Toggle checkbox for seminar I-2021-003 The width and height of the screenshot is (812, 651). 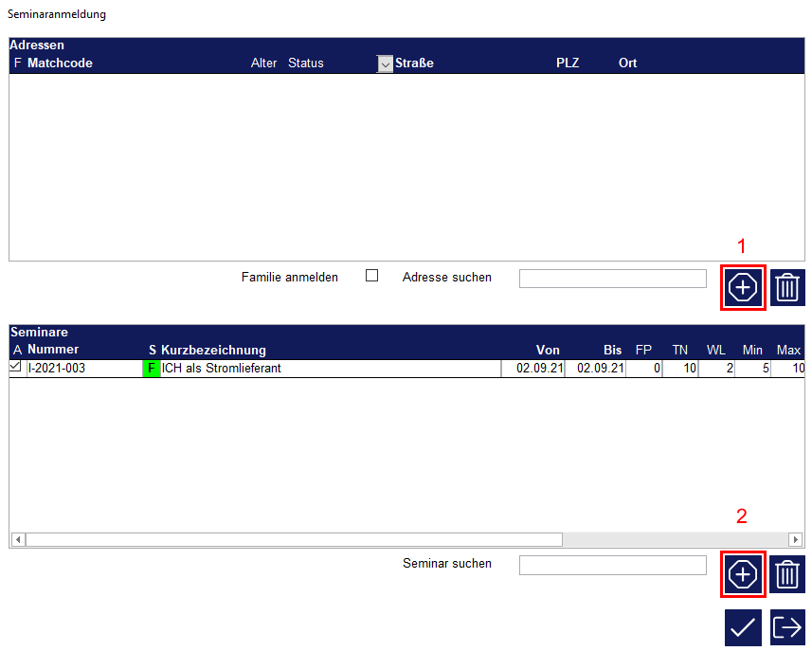(15, 368)
